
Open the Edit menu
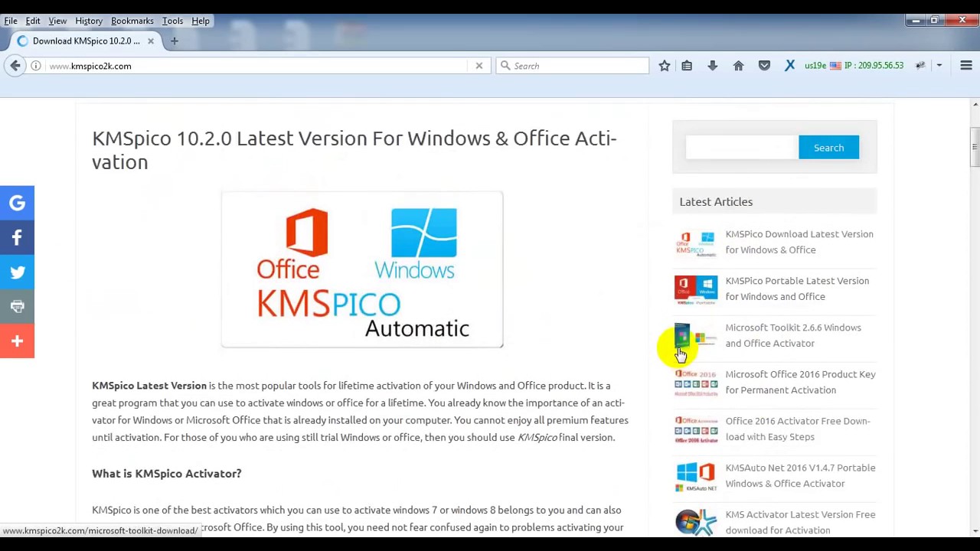(x=33, y=21)
